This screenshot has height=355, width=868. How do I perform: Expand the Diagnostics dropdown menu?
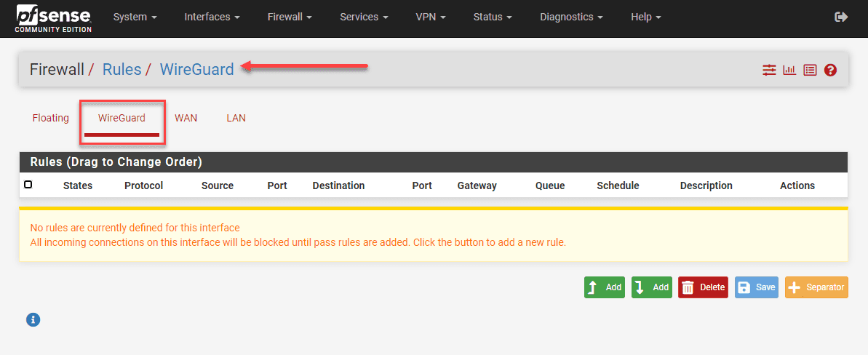click(571, 17)
